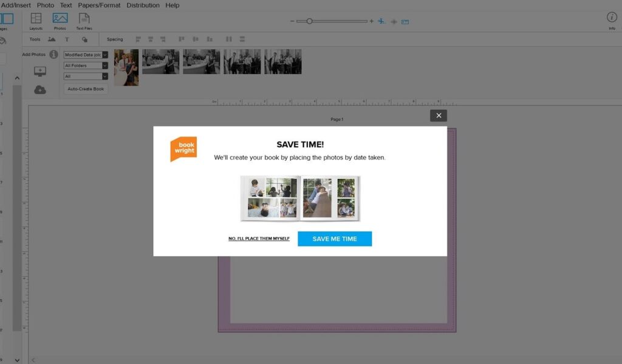622x364 pixels.
Task: Open the Photo menu
Action: pyautogui.click(x=45, y=5)
